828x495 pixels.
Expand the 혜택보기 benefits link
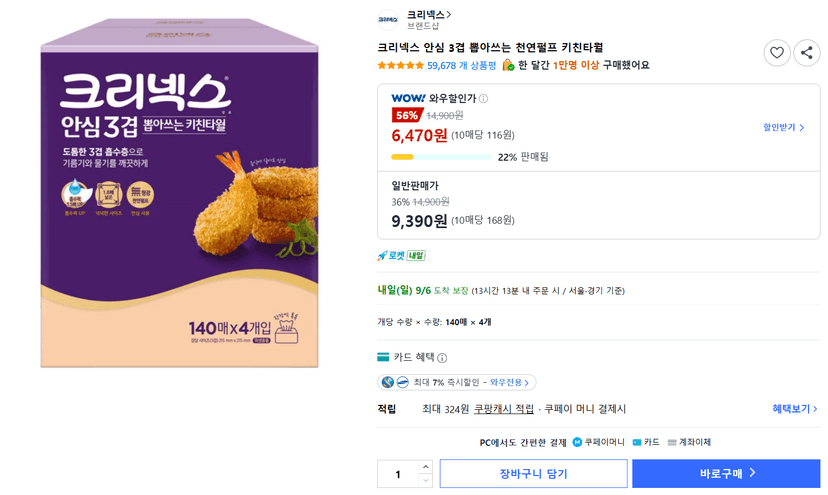795,409
